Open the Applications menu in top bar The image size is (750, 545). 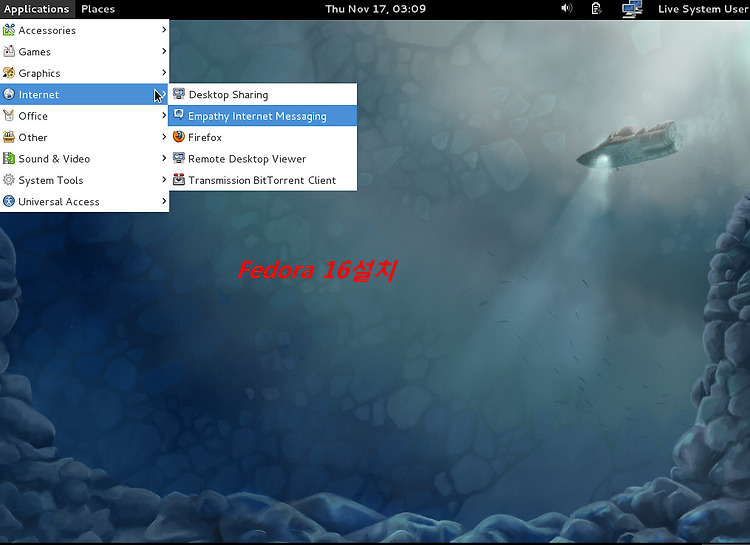(37, 9)
